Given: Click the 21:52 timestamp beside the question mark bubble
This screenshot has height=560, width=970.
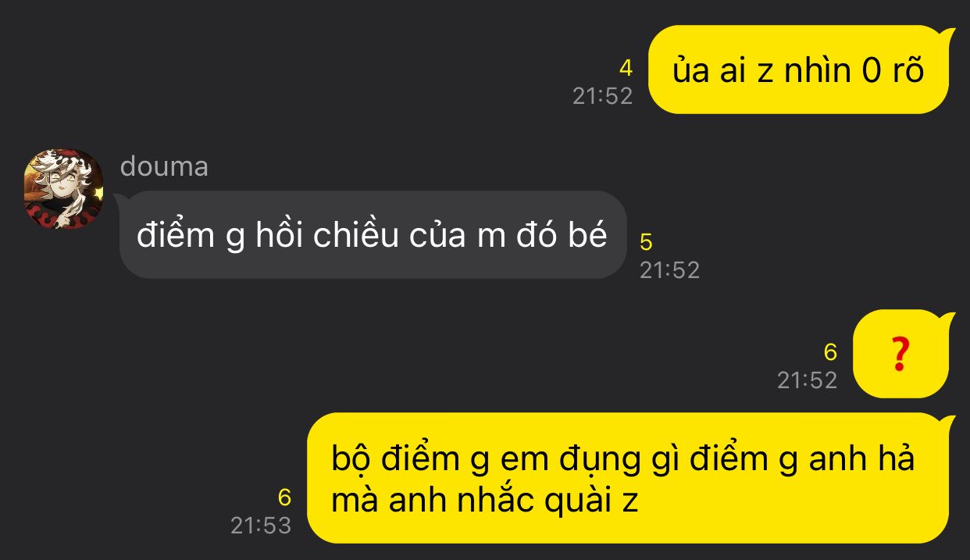Looking at the screenshot, I should 807,380.
